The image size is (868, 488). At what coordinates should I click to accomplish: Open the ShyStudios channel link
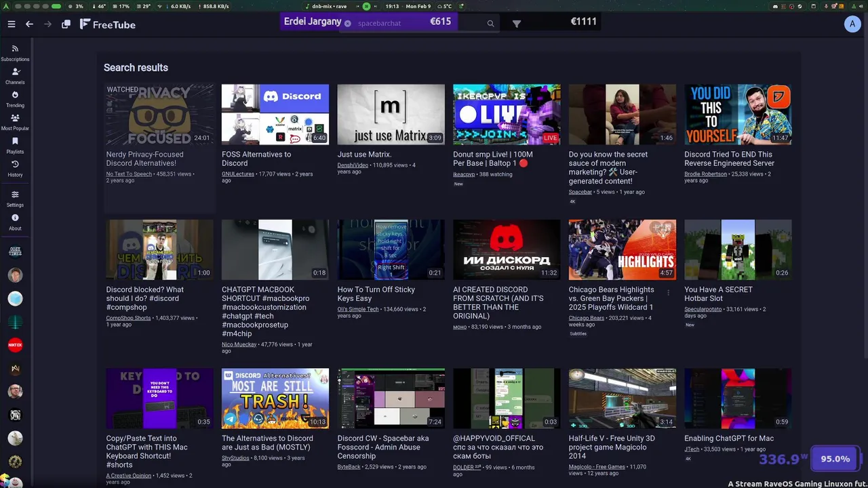[235, 458]
